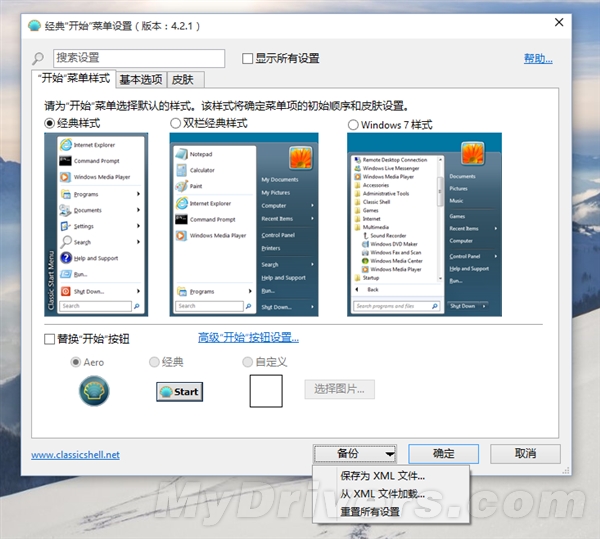Click inside the 搜索设置 search field
Screen dimensions: 600x539
click(138, 59)
